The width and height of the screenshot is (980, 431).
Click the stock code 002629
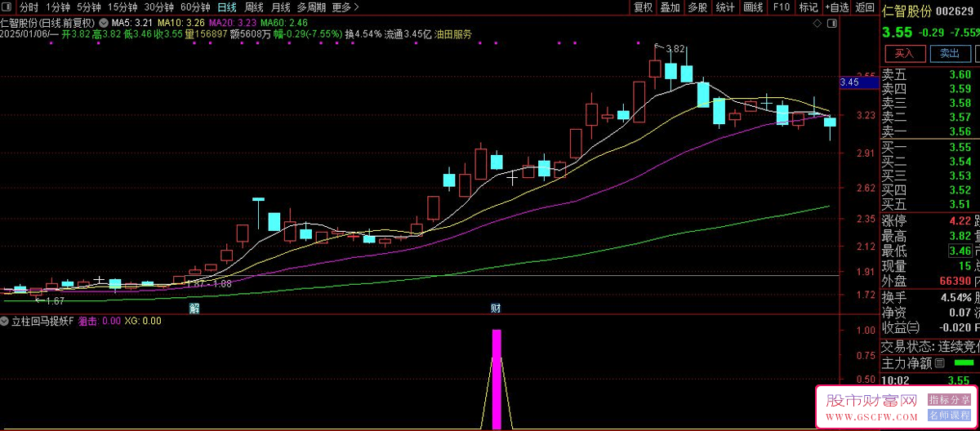click(954, 12)
